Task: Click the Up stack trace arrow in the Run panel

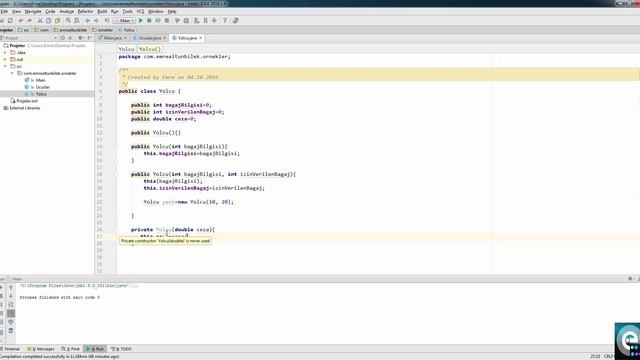Action: tap(11, 287)
